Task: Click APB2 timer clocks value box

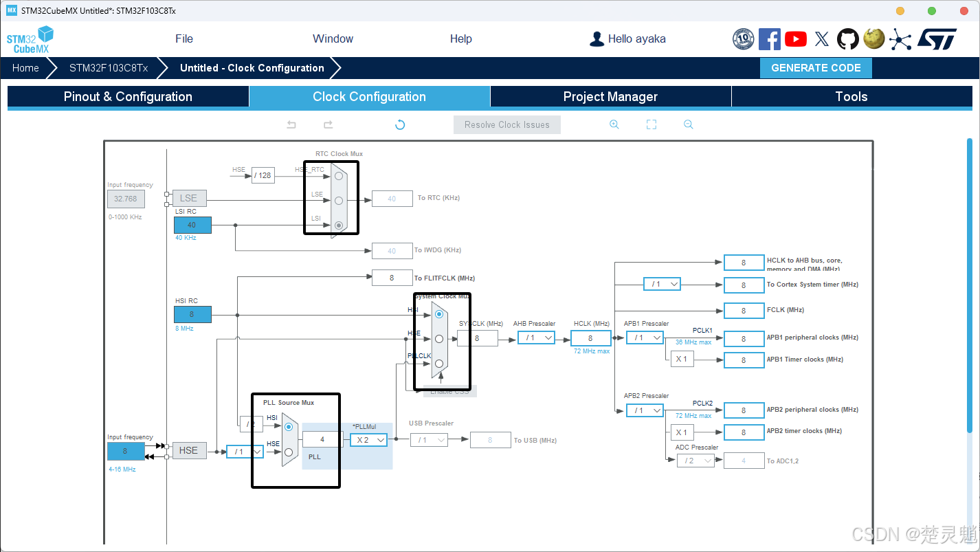Action: pyautogui.click(x=744, y=432)
